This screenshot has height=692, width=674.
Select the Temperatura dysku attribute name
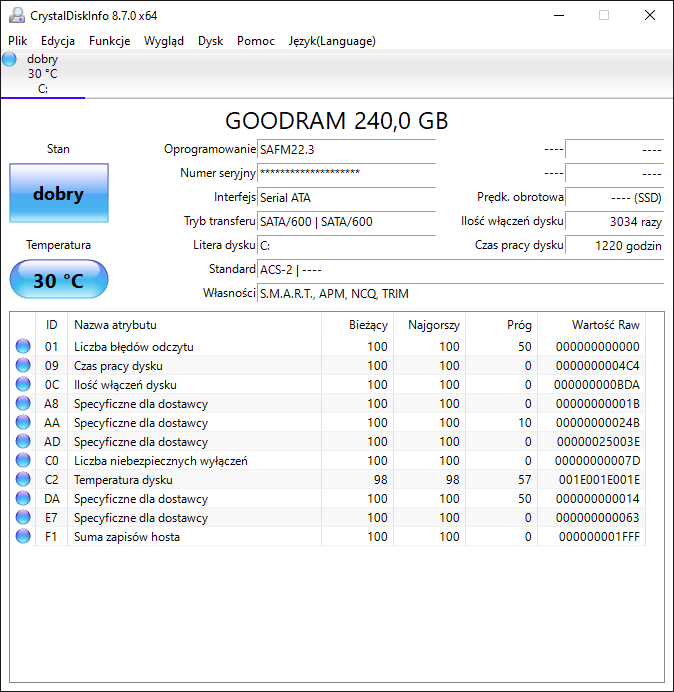coord(123,480)
